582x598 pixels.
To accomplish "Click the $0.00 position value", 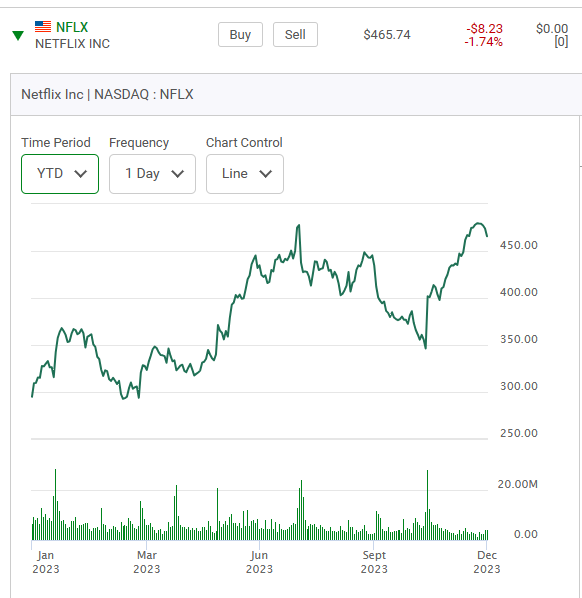I will 552,28.
